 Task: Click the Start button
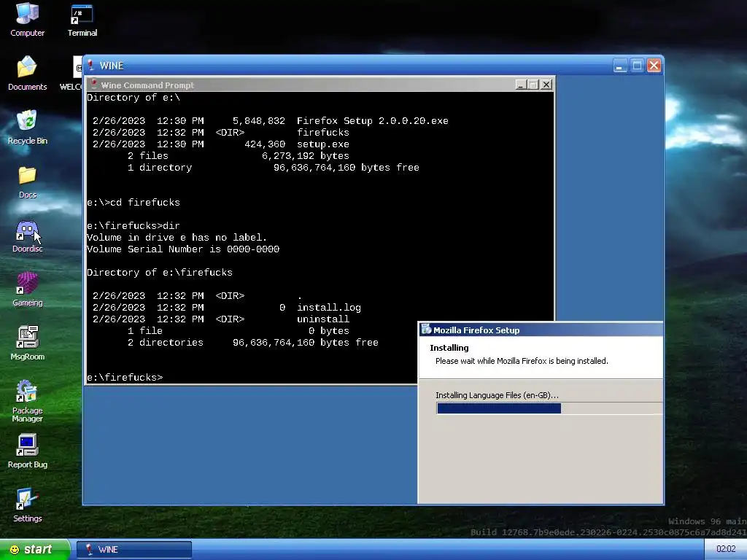coord(35,549)
